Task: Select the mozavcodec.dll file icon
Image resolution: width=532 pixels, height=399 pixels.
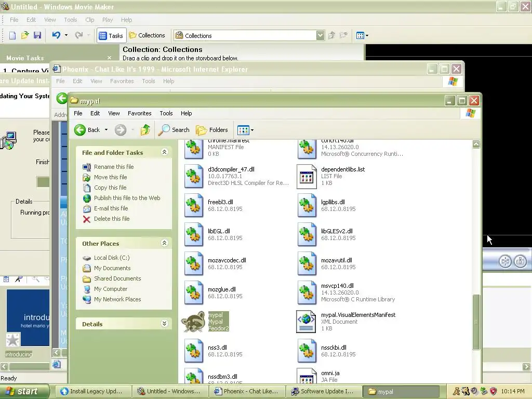Action: (193, 263)
